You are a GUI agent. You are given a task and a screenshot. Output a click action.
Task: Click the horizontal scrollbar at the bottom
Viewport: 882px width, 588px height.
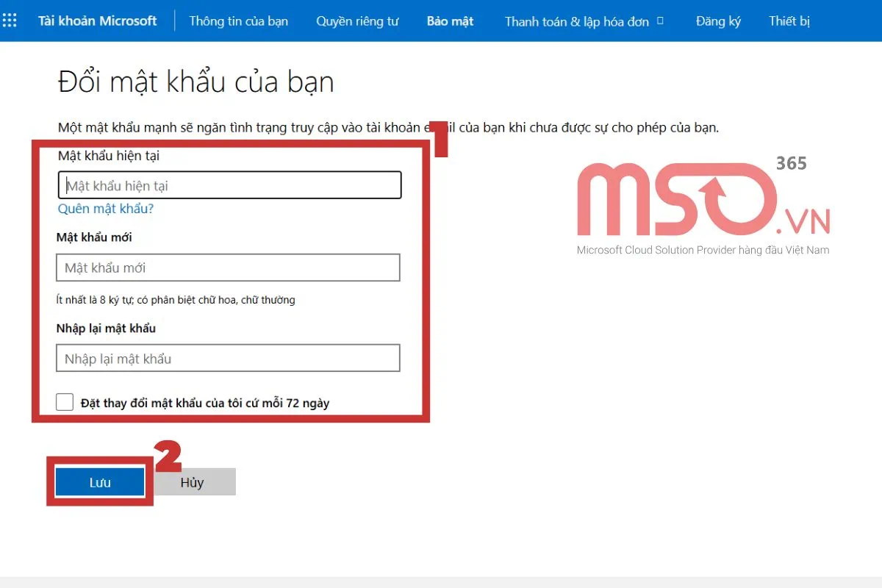[x=441, y=581]
